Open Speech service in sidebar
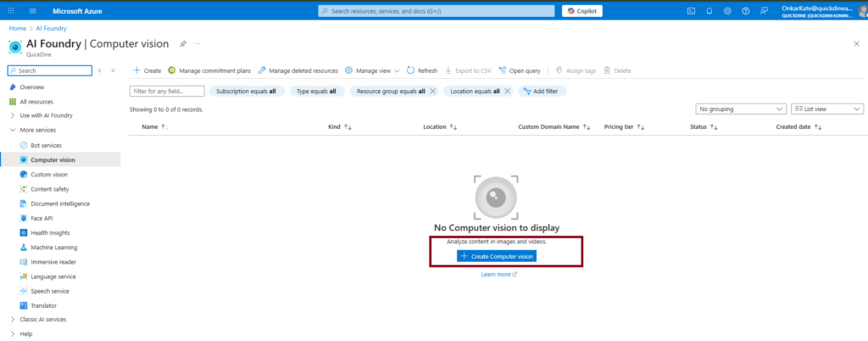868x341 pixels. click(x=50, y=291)
